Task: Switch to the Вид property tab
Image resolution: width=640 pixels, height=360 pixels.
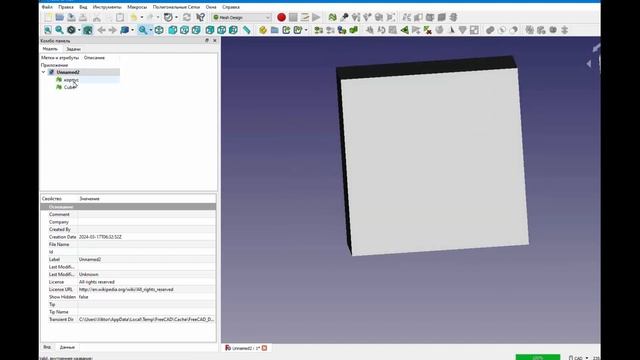Action: point(47,347)
